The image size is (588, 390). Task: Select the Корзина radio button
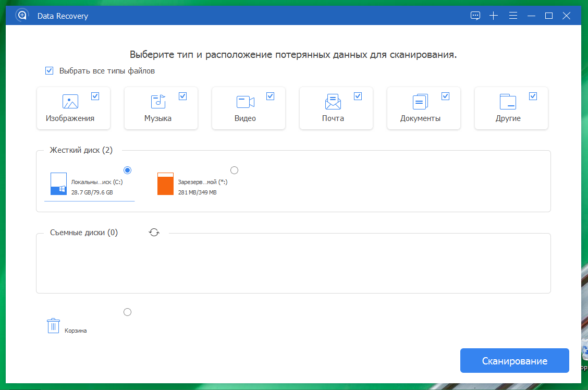point(128,312)
